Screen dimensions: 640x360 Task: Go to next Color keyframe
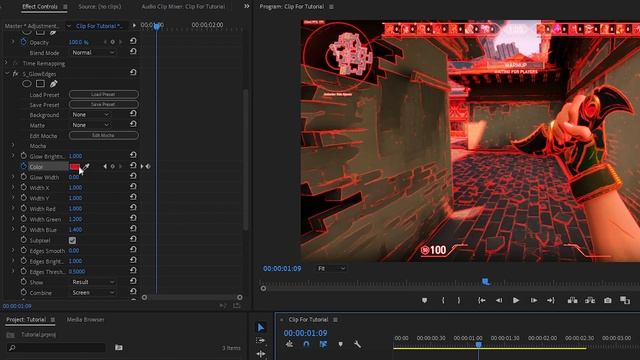click(x=120, y=167)
